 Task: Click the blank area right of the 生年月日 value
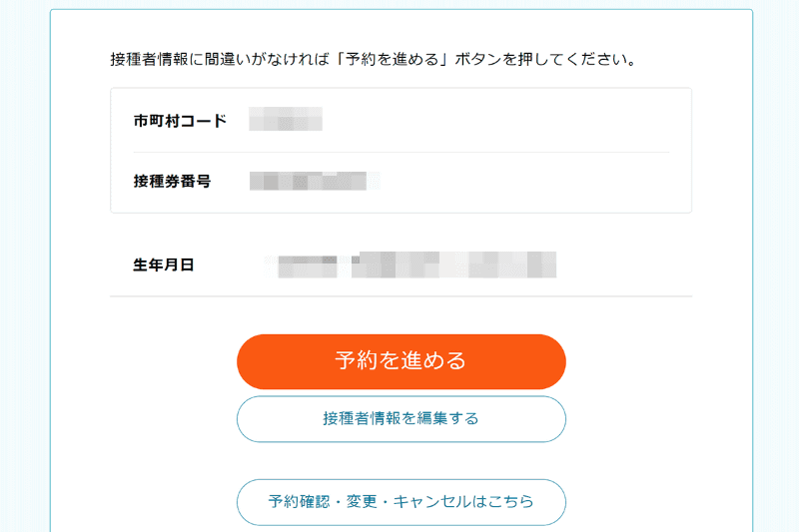coord(624,266)
